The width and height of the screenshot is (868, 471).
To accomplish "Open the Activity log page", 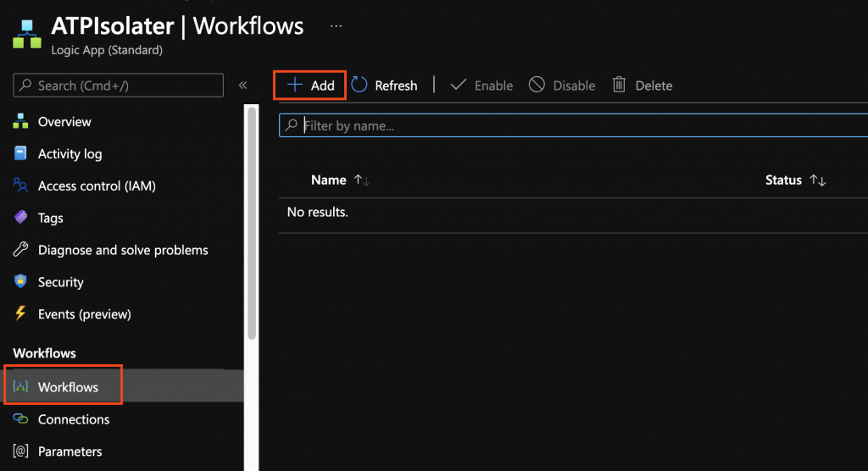I will point(70,154).
